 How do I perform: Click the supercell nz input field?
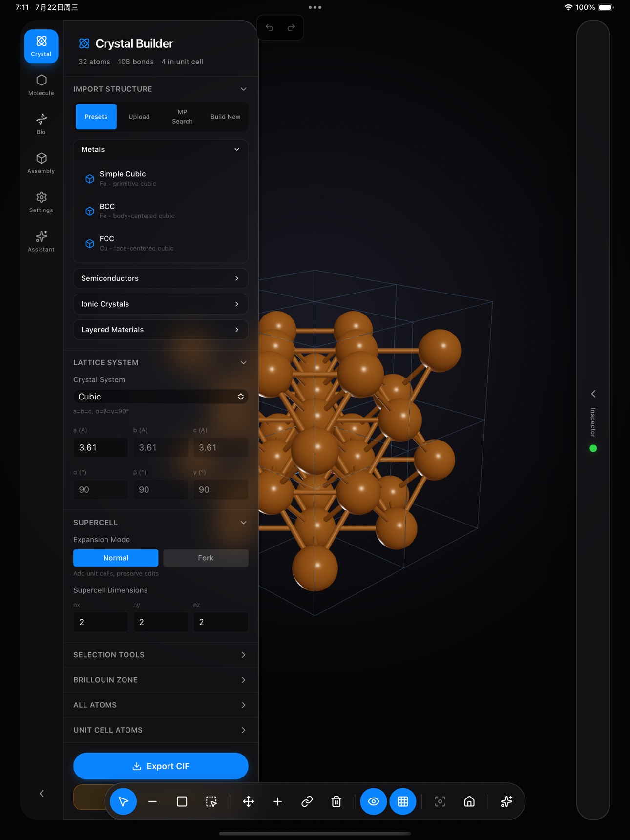(221, 622)
